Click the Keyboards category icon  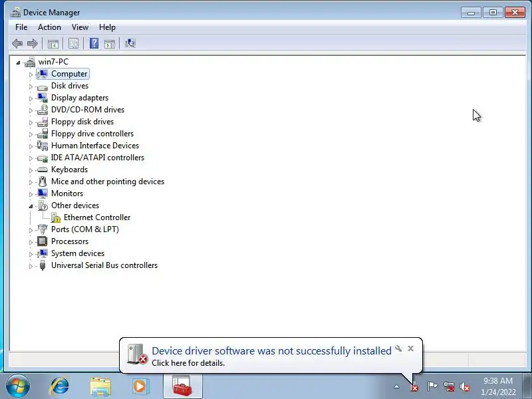[43, 170]
